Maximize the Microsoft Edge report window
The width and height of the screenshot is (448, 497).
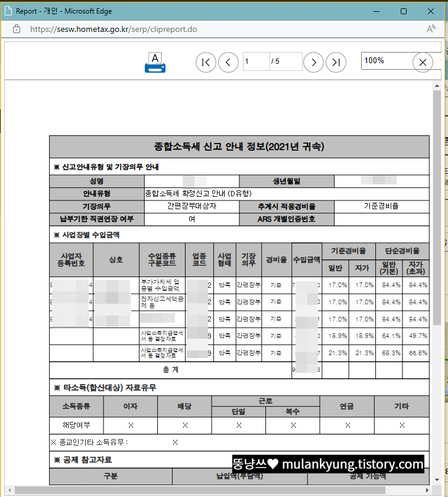click(404, 11)
